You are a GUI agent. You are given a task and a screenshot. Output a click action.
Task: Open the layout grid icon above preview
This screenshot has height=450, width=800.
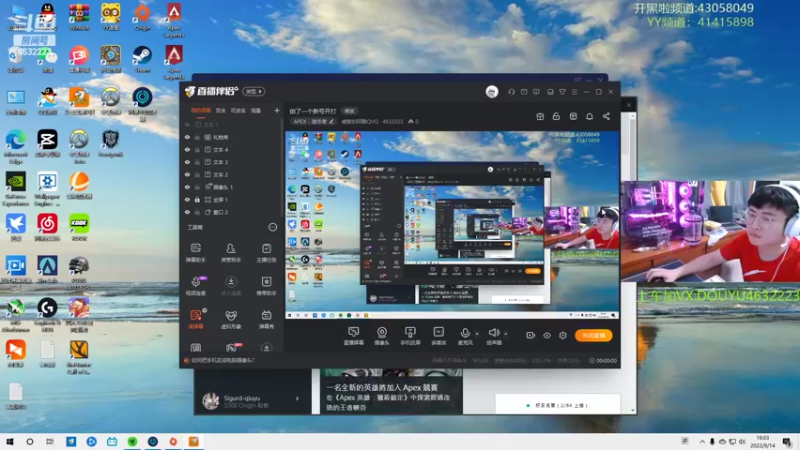point(573,116)
